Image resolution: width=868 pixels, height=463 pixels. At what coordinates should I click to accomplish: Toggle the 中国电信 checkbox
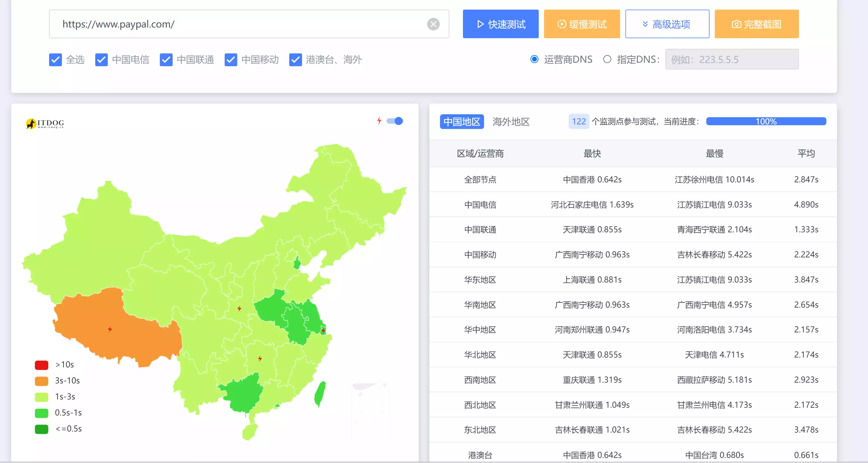coord(101,60)
